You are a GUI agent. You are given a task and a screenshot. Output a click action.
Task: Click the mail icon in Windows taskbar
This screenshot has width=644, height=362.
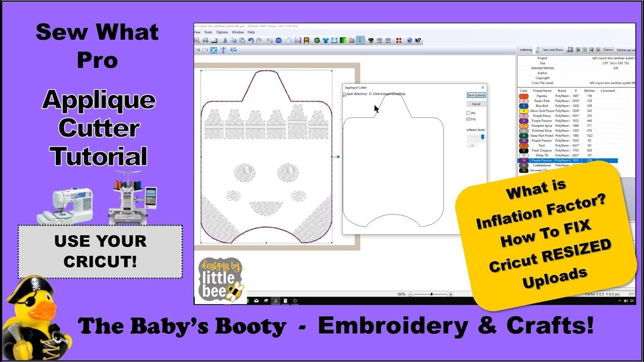[x=256, y=301]
